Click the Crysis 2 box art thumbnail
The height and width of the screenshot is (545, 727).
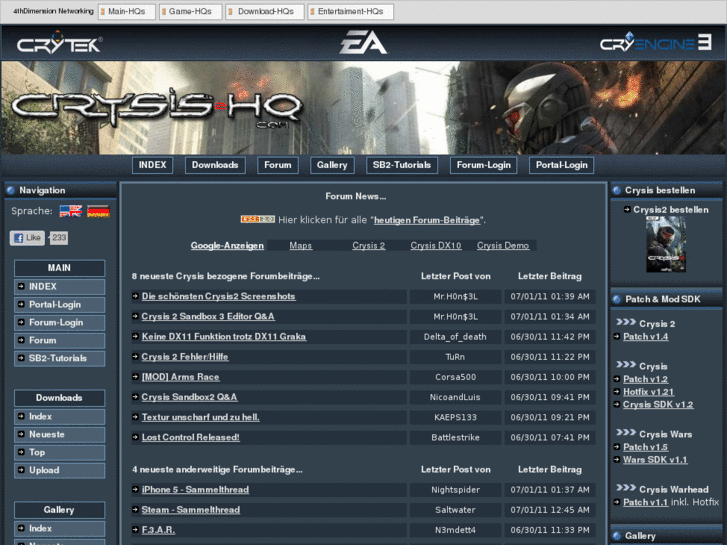666,244
